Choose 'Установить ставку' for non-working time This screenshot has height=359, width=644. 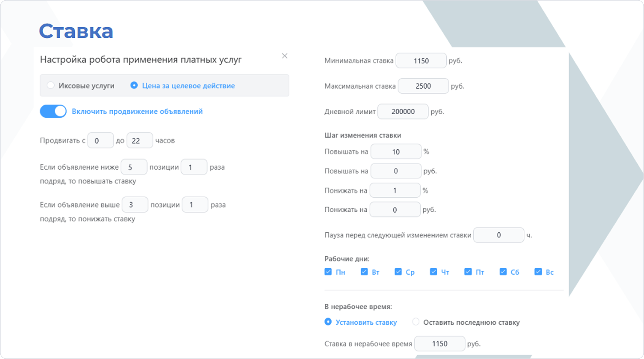[x=328, y=322]
